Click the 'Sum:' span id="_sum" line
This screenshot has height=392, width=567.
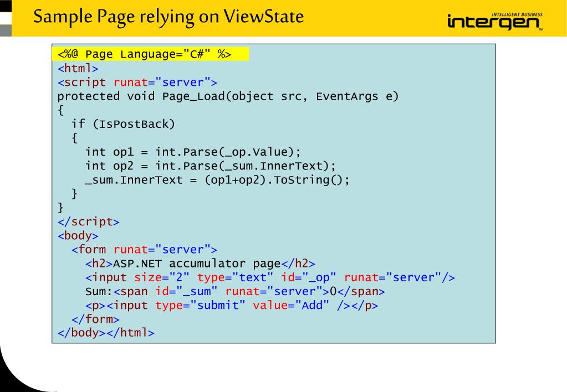pos(235,292)
